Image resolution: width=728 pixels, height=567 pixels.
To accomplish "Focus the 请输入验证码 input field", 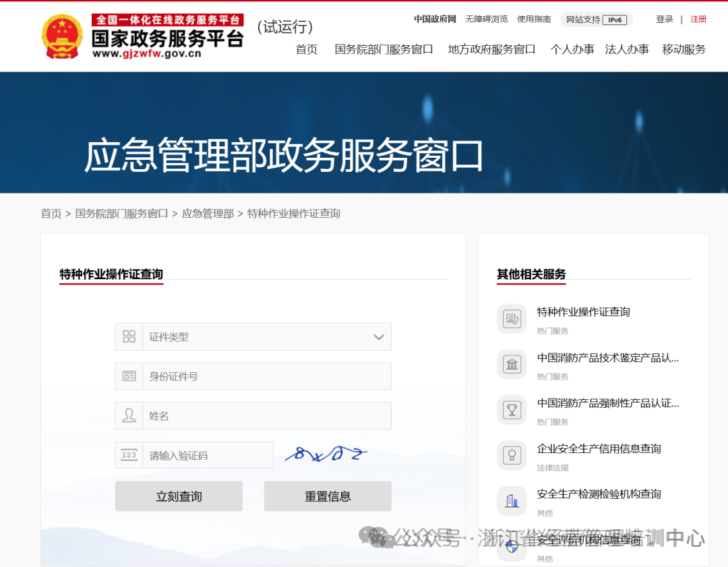I will click(194, 455).
